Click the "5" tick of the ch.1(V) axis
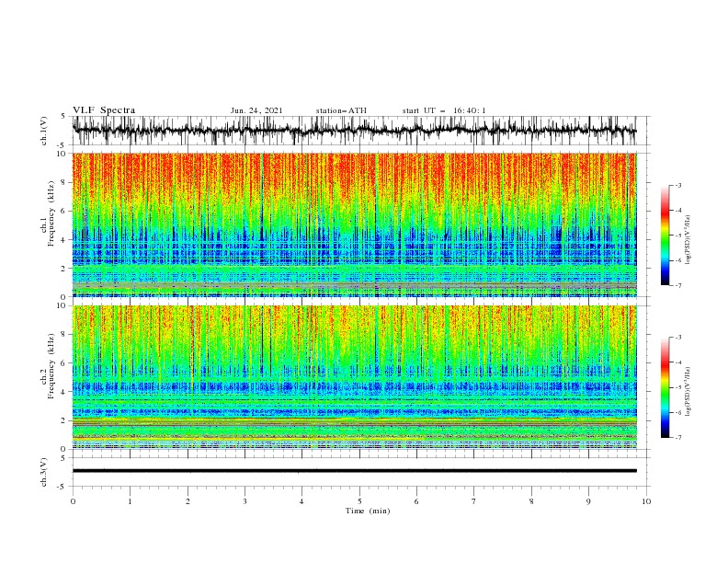Image resolution: width=728 pixels, height=563 pixels. pyautogui.click(x=63, y=117)
